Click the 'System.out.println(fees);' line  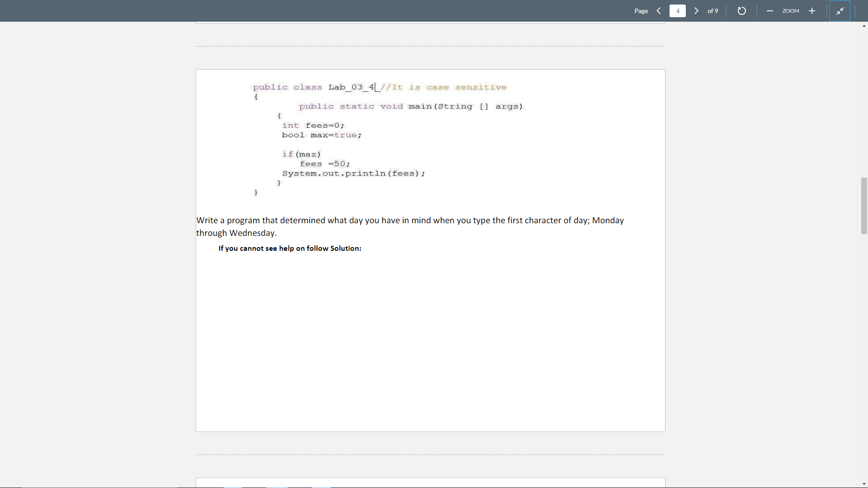click(x=354, y=173)
